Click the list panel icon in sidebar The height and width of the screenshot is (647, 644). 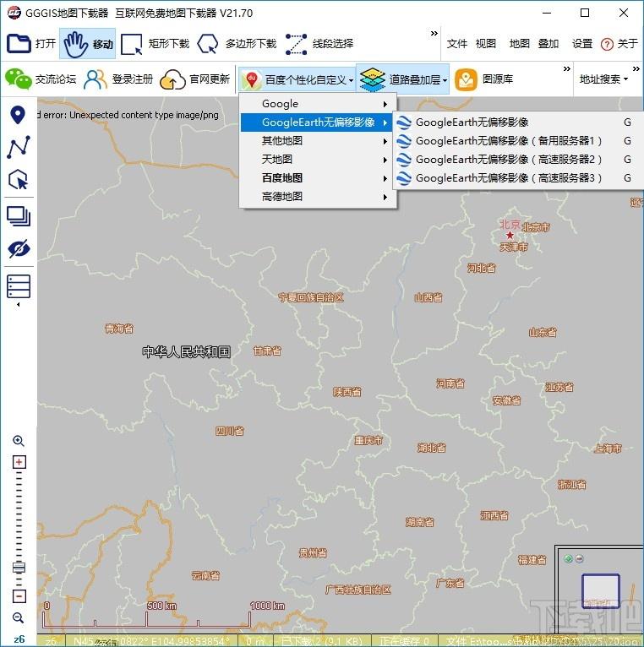(19, 286)
